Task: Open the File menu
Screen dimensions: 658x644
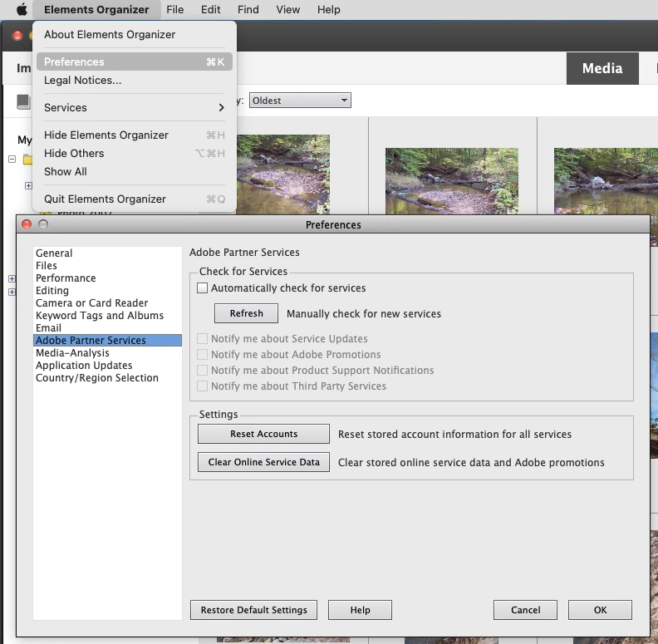Action: 175,9
